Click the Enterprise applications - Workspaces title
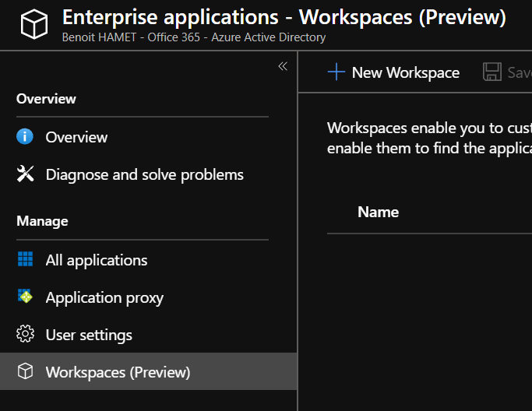Screen dimensions: 532x411 pyautogui.click(x=284, y=16)
